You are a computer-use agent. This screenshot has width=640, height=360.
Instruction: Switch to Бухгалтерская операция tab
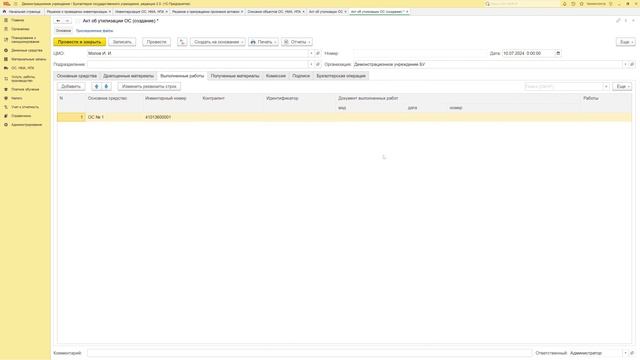tap(341, 76)
